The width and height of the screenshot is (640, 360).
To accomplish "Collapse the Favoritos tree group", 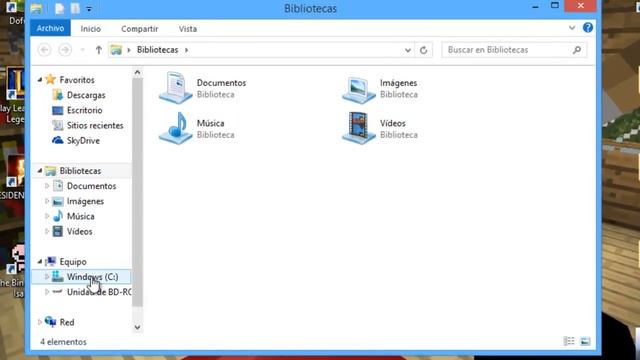I will point(40,80).
